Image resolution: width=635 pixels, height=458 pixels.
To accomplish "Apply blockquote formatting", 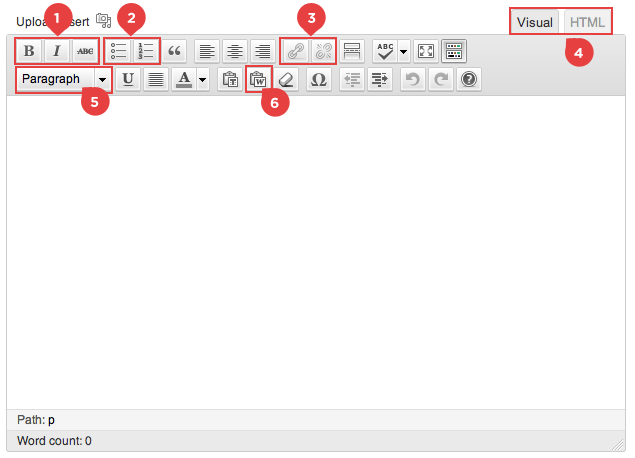I will coord(176,50).
